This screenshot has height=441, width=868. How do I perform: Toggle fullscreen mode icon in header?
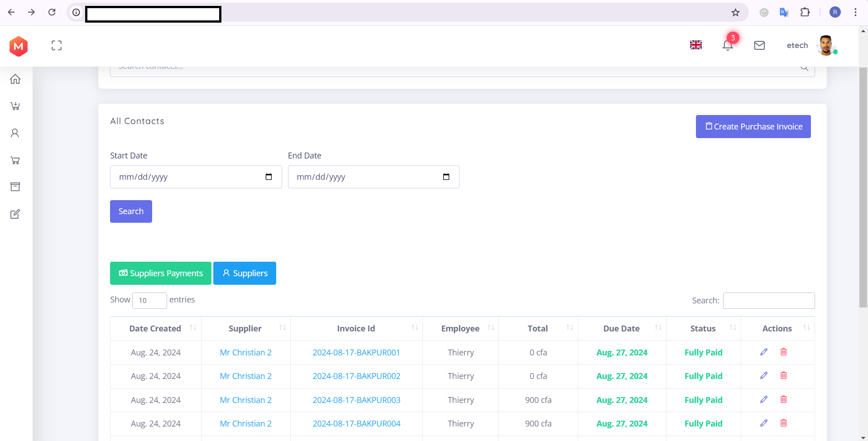click(57, 45)
